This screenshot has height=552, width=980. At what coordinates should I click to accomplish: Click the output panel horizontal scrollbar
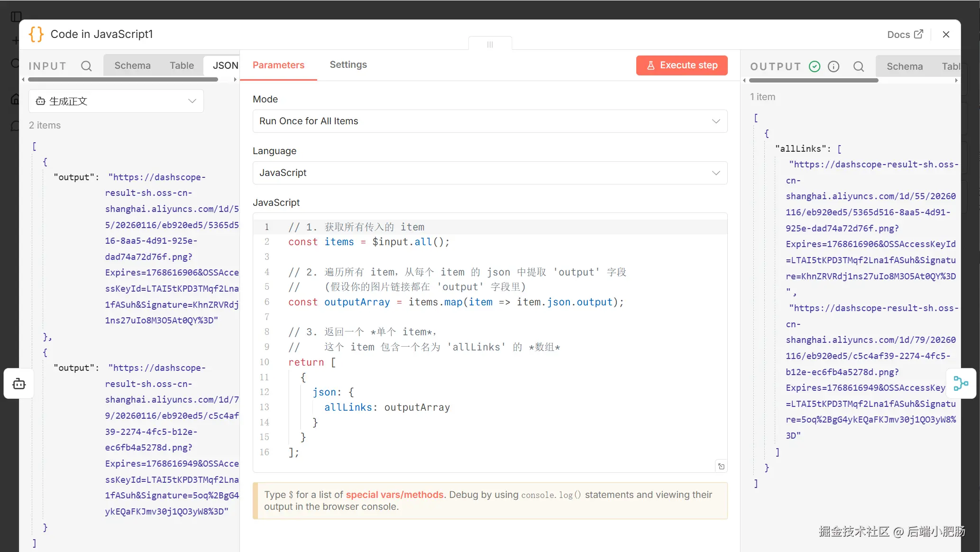[x=814, y=81]
